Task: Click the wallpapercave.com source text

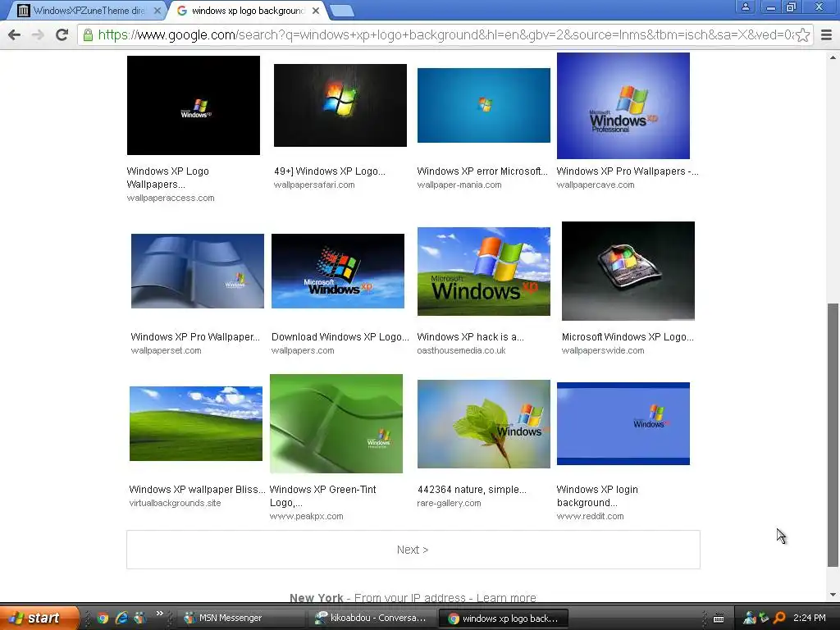Action: [596, 185]
